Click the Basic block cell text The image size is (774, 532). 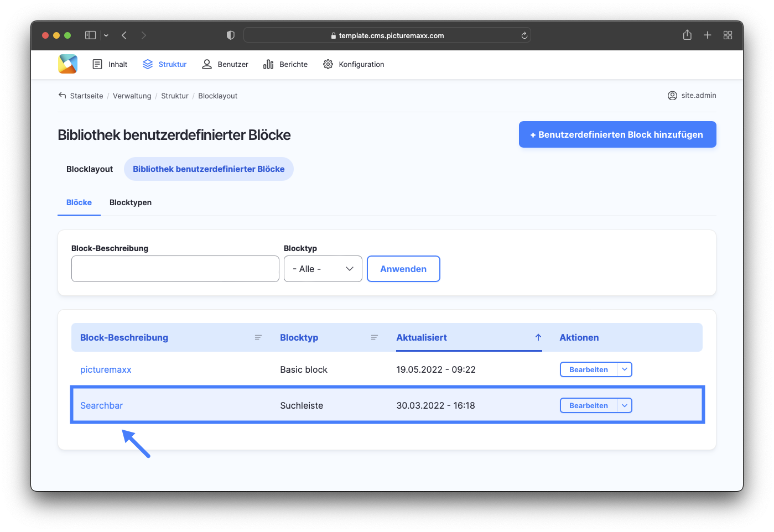(304, 369)
